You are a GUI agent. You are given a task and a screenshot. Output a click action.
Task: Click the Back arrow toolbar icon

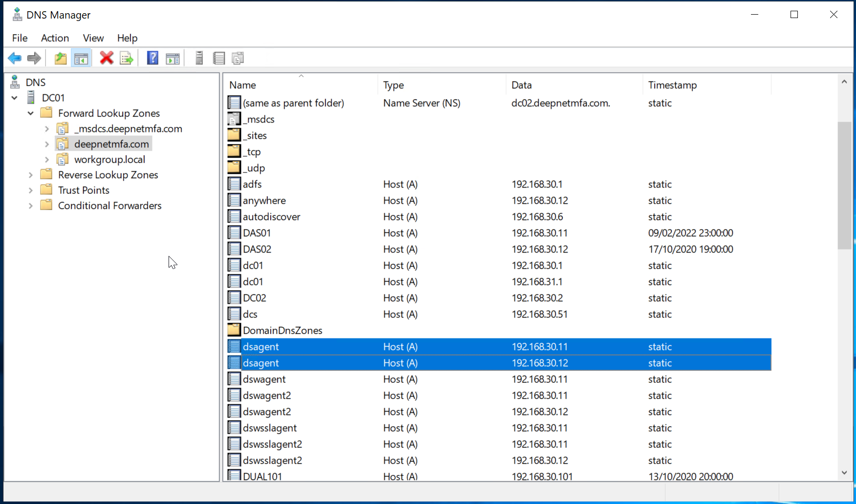[x=15, y=59]
